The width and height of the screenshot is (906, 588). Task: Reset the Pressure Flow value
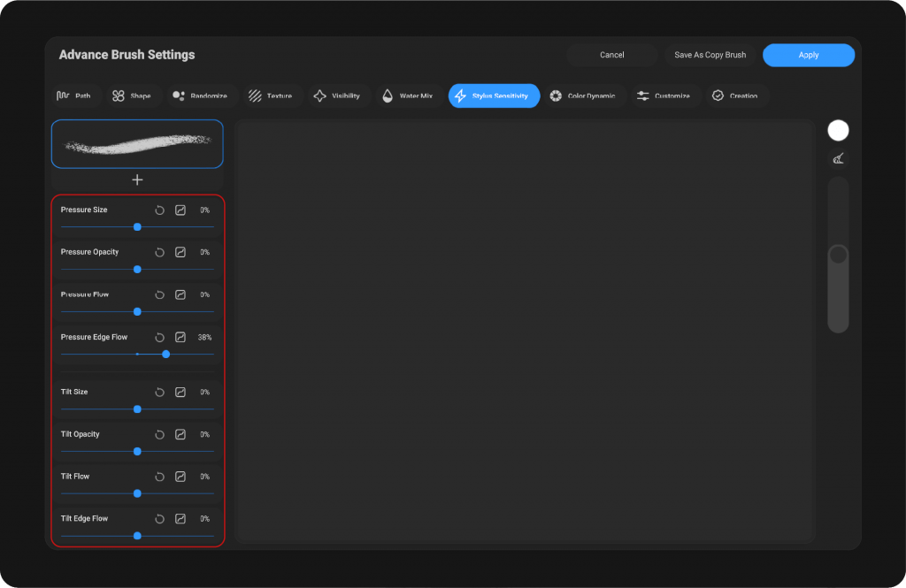(x=159, y=294)
